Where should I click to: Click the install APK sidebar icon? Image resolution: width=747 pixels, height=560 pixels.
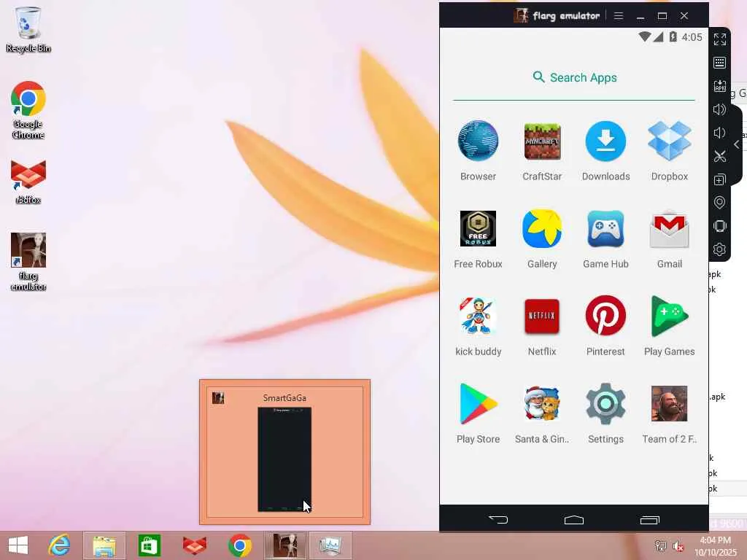click(720, 86)
